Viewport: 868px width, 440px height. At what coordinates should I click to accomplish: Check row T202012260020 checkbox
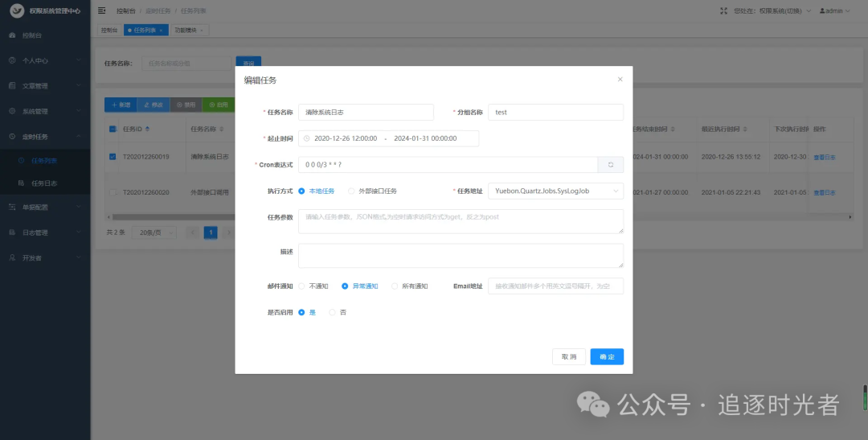point(113,192)
